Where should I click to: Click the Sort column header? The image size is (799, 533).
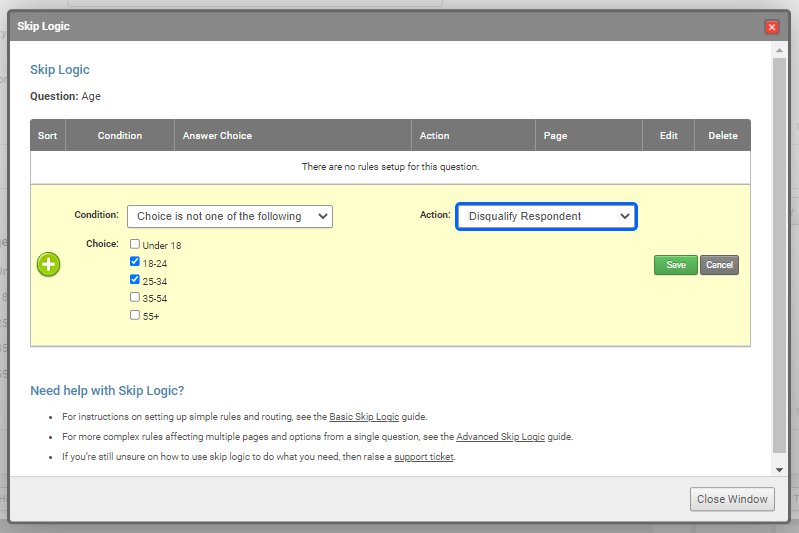pos(48,136)
